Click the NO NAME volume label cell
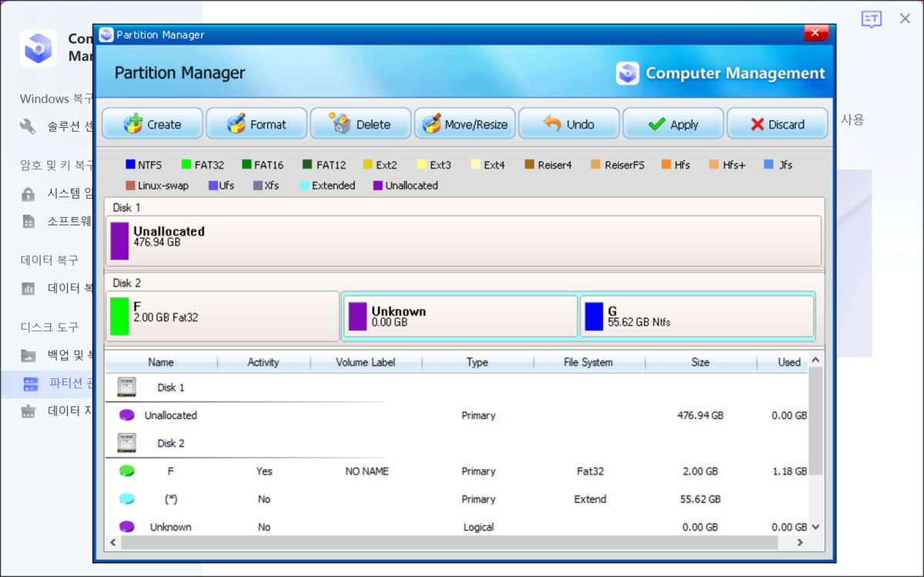The image size is (924, 577). [367, 471]
